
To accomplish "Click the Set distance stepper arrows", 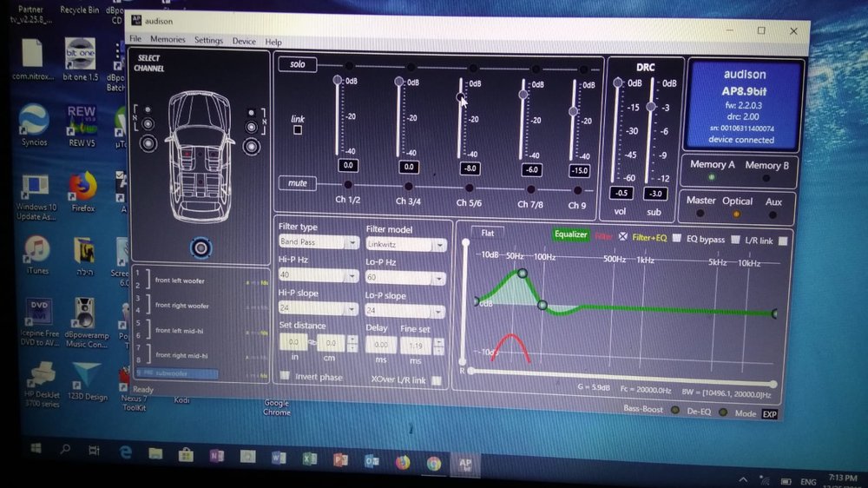I will [x=352, y=344].
